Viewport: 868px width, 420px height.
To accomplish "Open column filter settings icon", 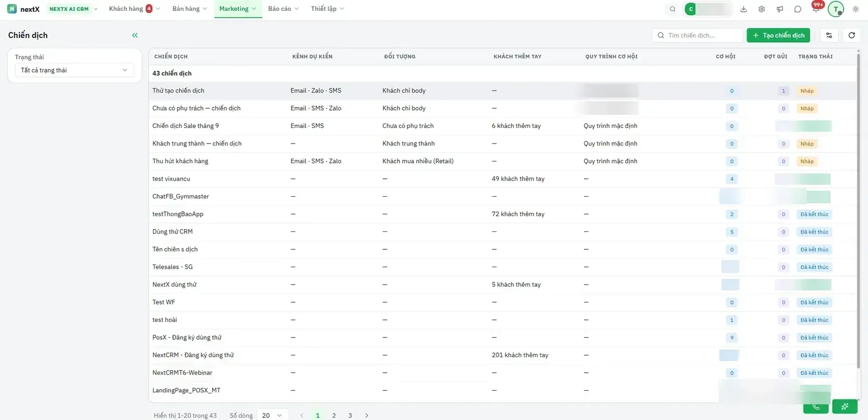I will 829,35.
